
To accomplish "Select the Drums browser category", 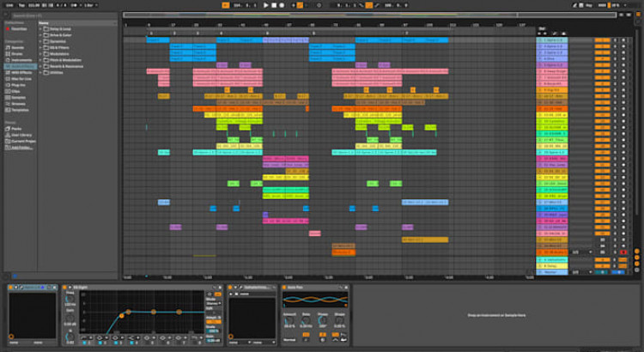I will (18, 53).
